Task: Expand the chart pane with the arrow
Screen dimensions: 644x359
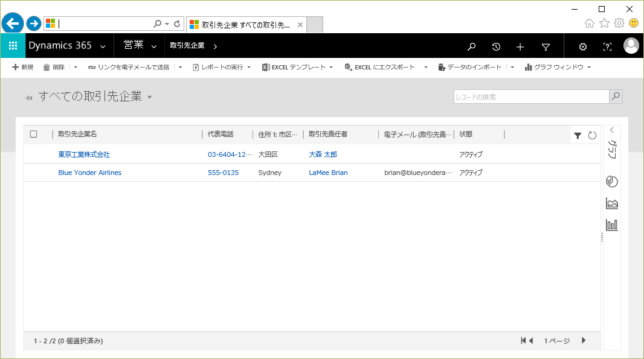Action: pos(611,130)
